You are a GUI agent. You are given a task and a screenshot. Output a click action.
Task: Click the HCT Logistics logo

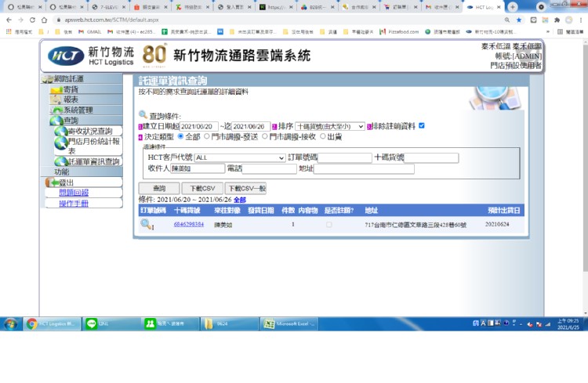pyautogui.click(x=91, y=56)
